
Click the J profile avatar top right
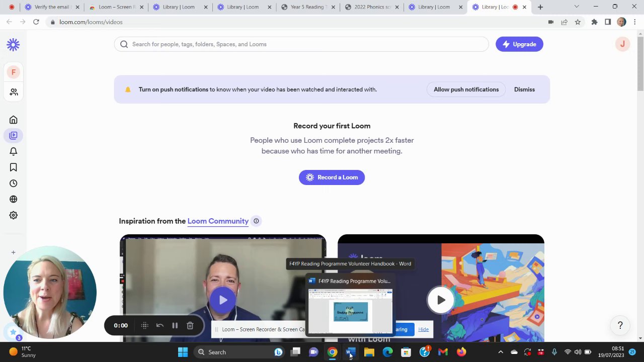pyautogui.click(x=622, y=44)
